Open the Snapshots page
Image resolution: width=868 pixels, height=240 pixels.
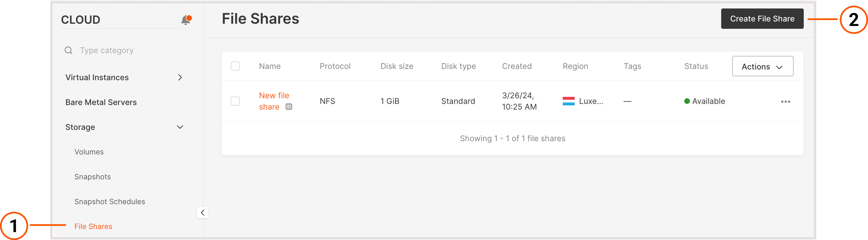[x=92, y=176]
